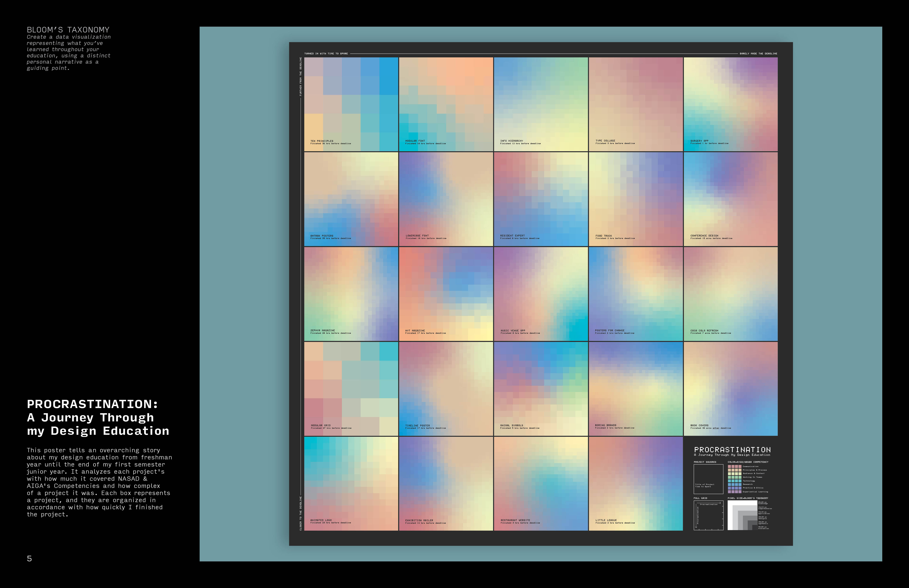The width and height of the screenshot is (909, 588).
Task: Pick the Technology teal legend swatch row
Action: tap(735, 481)
